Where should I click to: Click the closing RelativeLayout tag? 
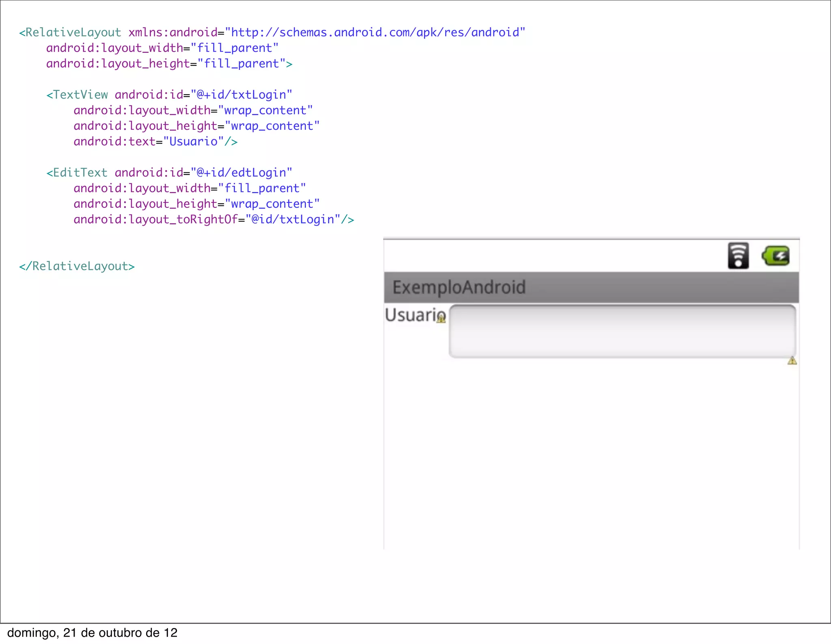(77, 266)
